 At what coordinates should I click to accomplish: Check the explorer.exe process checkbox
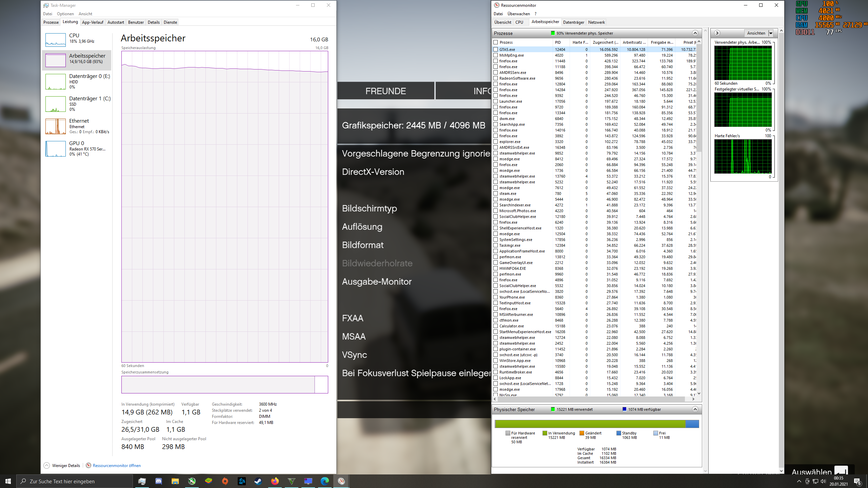click(496, 142)
